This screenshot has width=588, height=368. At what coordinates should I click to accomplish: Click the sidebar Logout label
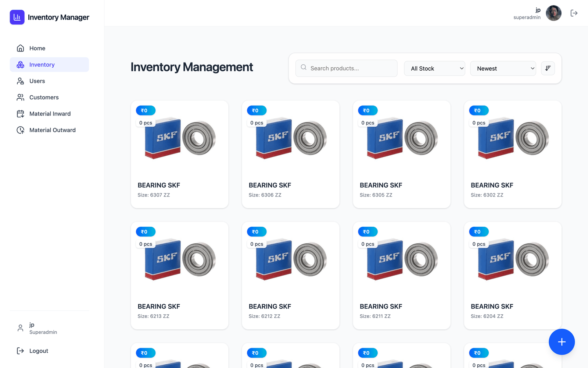point(39,351)
